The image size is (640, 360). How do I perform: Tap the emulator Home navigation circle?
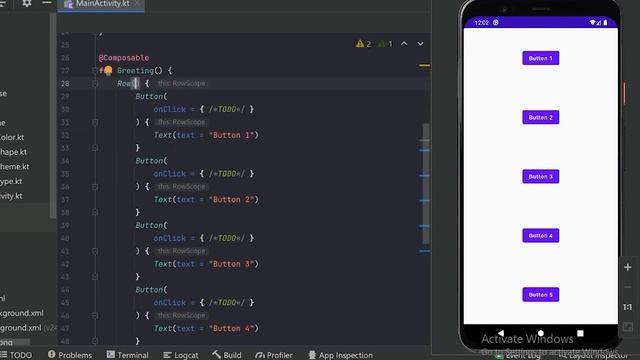[x=540, y=333]
